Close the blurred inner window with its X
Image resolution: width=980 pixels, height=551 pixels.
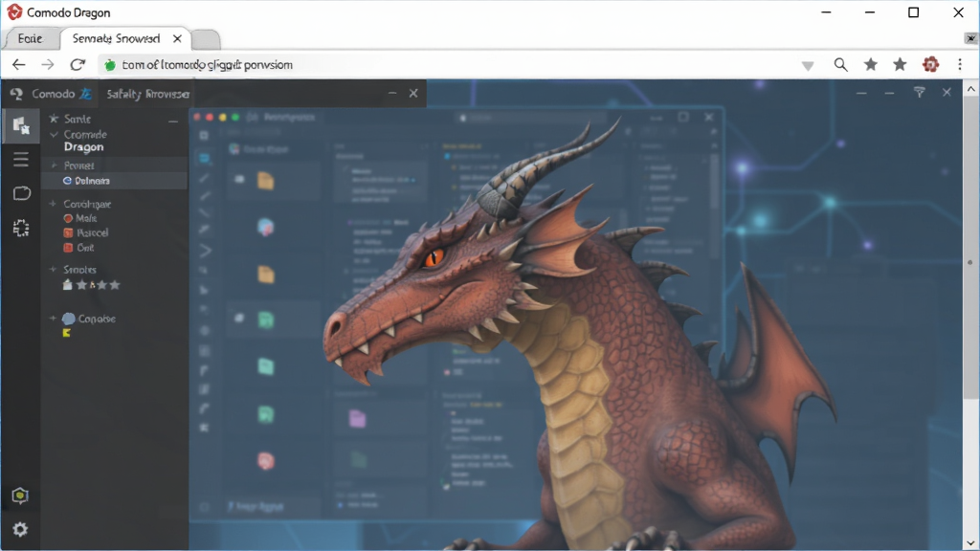click(x=709, y=117)
